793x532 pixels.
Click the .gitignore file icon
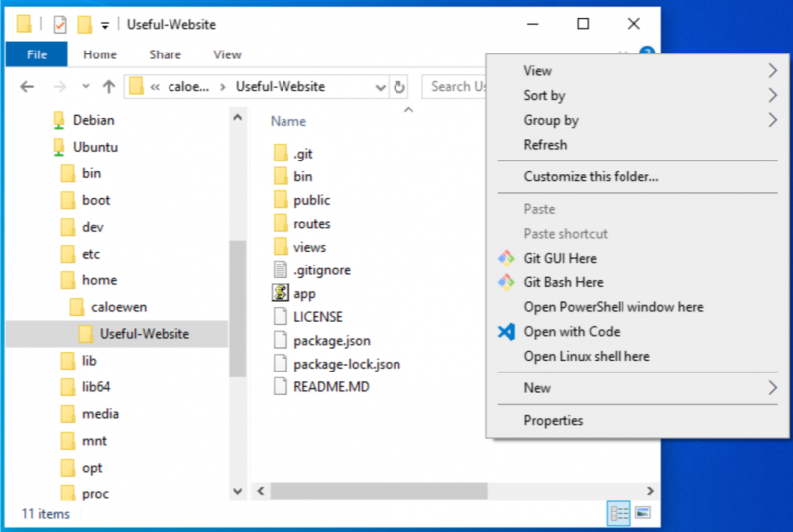coord(279,270)
